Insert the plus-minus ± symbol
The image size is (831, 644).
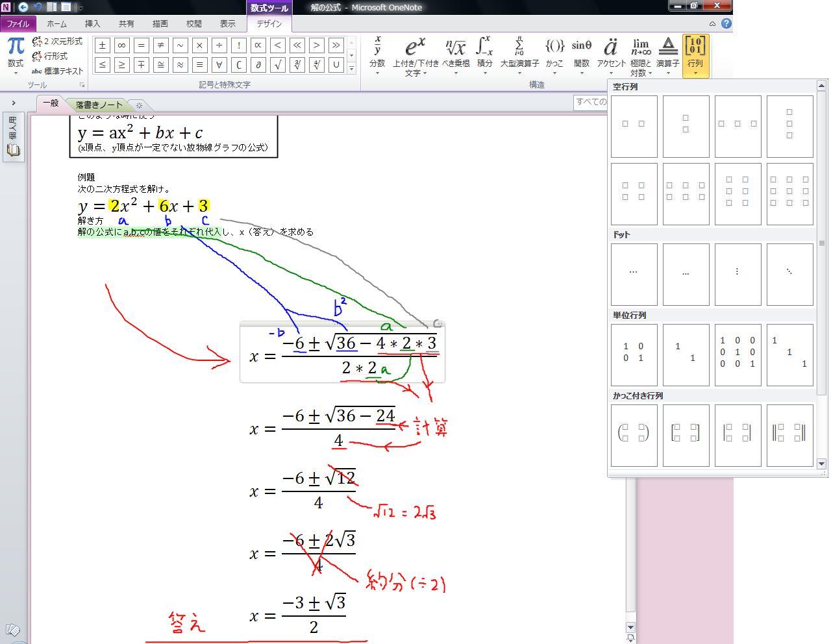(102, 45)
